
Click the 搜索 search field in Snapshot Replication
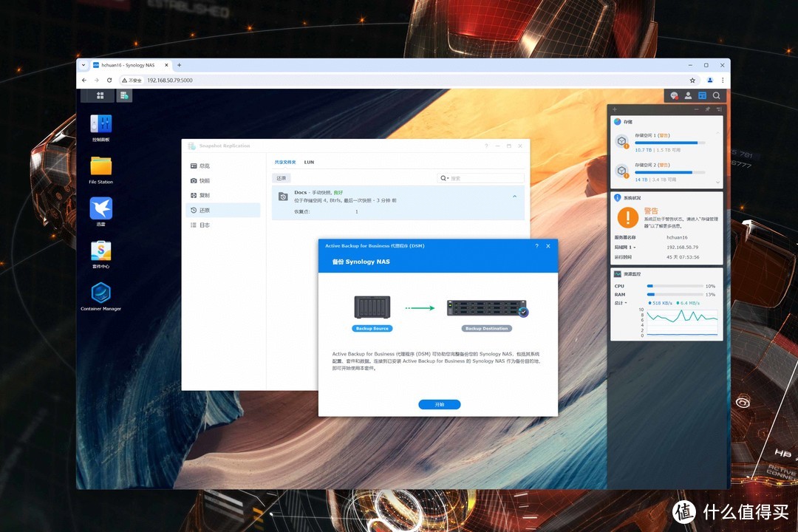pyautogui.click(x=485, y=178)
